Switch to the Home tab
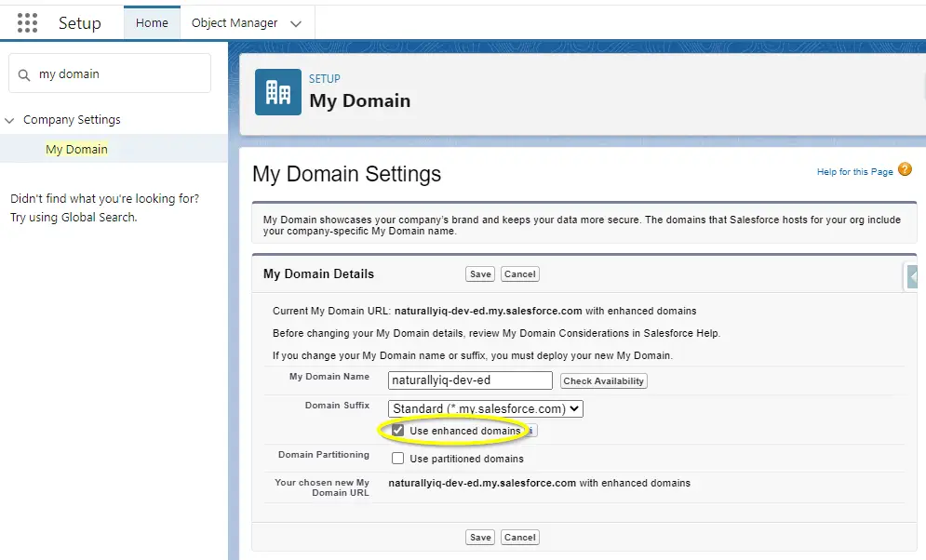This screenshot has height=560, width=926. point(152,23)
